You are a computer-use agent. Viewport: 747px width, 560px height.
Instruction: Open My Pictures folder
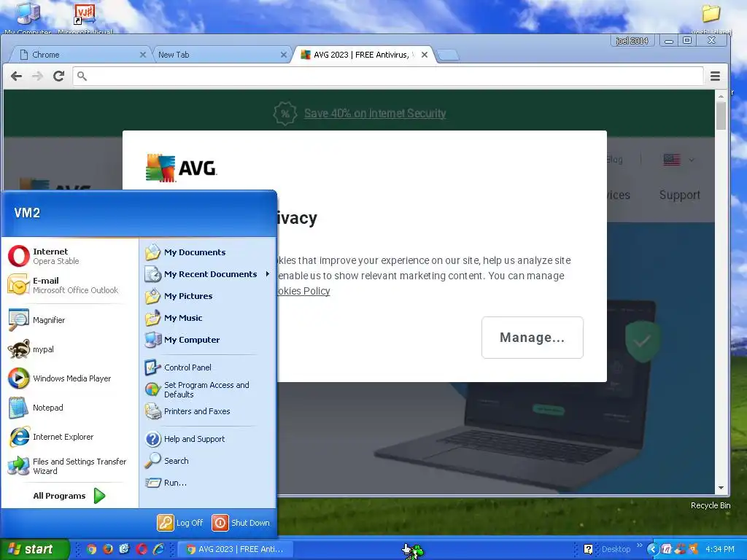(207, 296)
